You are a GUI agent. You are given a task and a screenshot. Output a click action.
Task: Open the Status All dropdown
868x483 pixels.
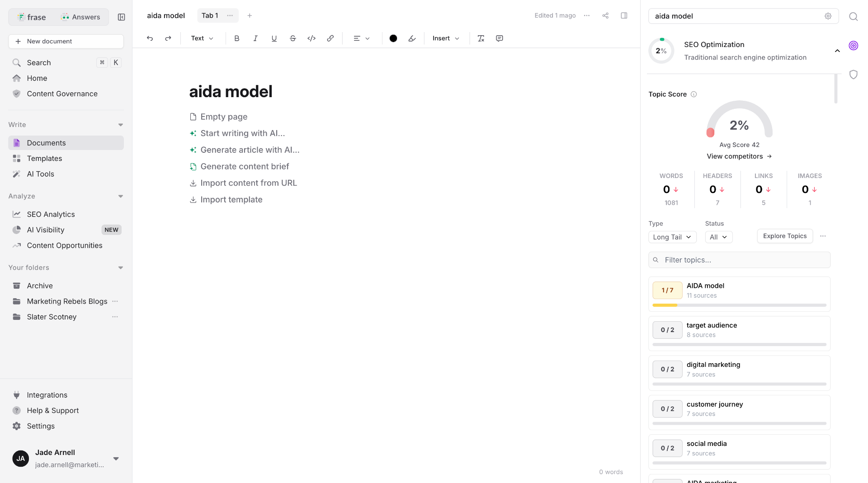719,237
